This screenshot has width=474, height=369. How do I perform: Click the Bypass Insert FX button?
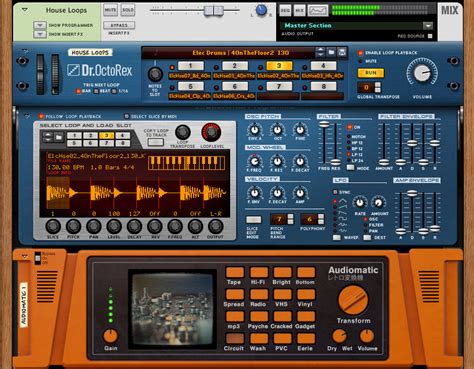(x=119, y=25)
